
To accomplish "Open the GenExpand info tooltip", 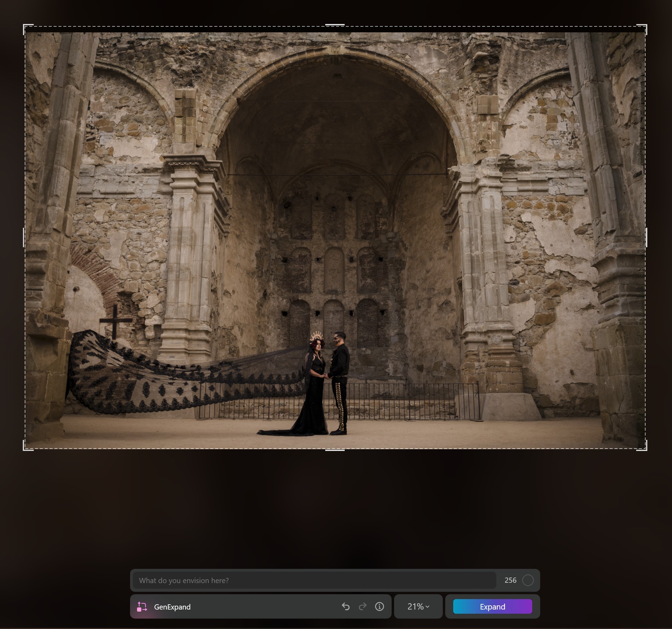I will (379, 607).
